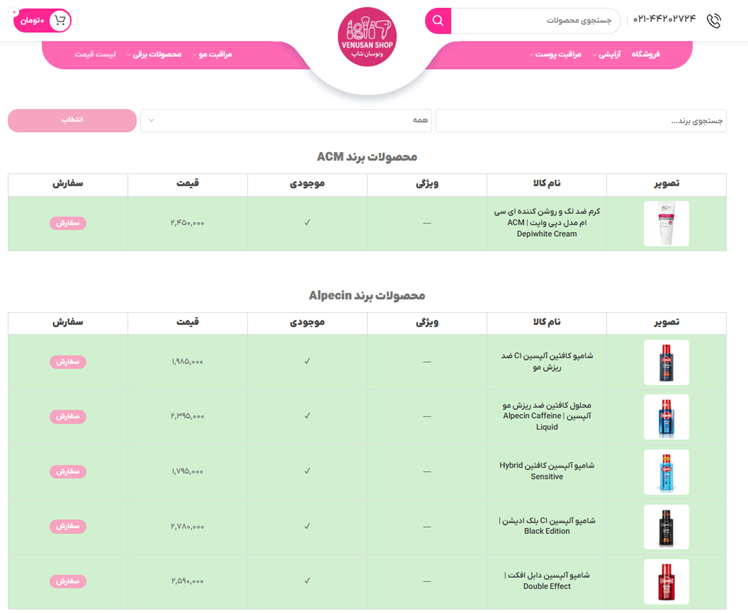Click the انتخاب button
Screen dimensions: 748x613
pyautogui.click(x=72, y=121)
